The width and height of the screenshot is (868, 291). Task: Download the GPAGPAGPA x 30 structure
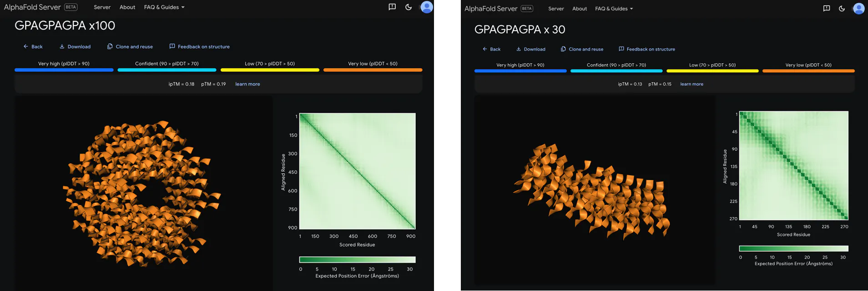(x=530, y=49)
